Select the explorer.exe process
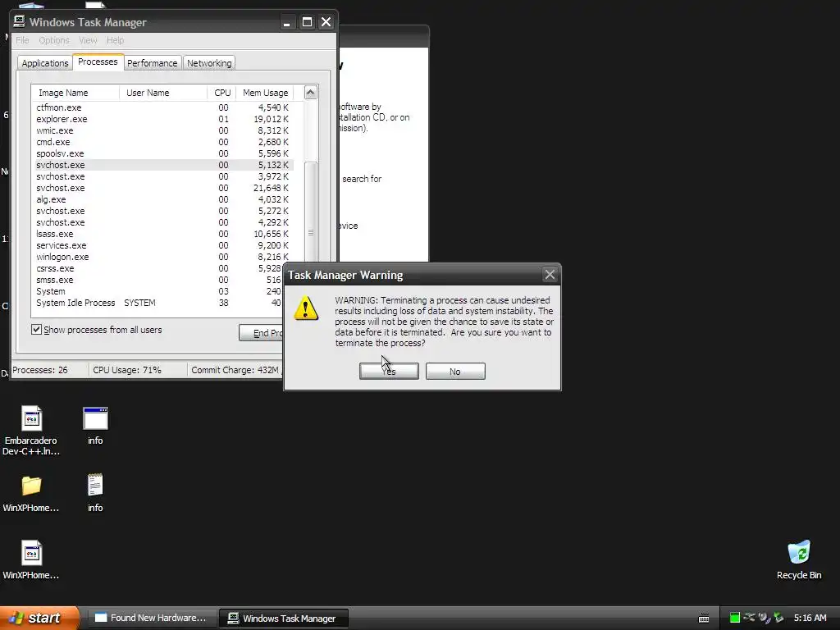 pyautogui.click(x=164, y=119)
